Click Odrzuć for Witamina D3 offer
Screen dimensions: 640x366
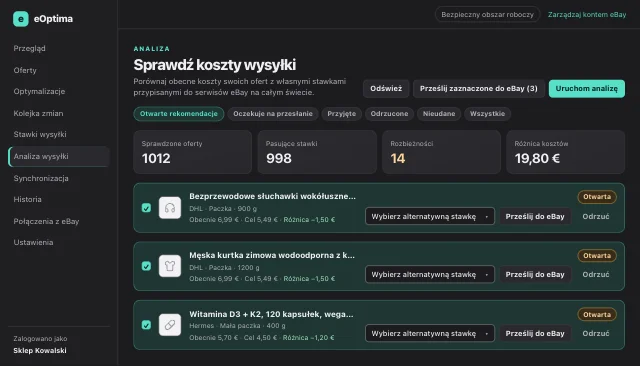[x=596, y=333]
